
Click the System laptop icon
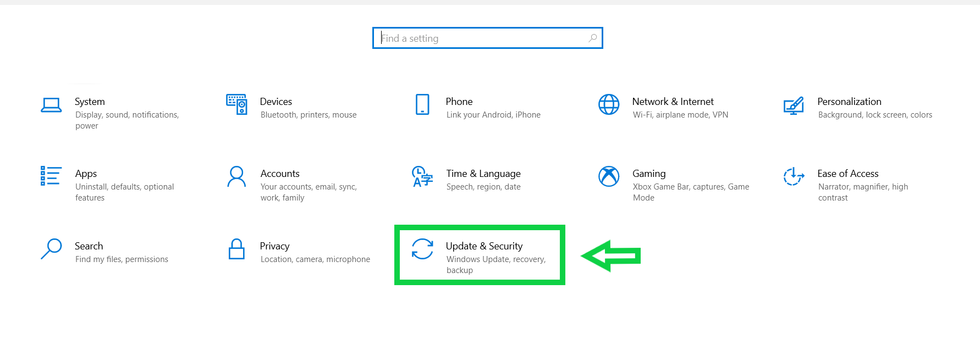point(51,104)
